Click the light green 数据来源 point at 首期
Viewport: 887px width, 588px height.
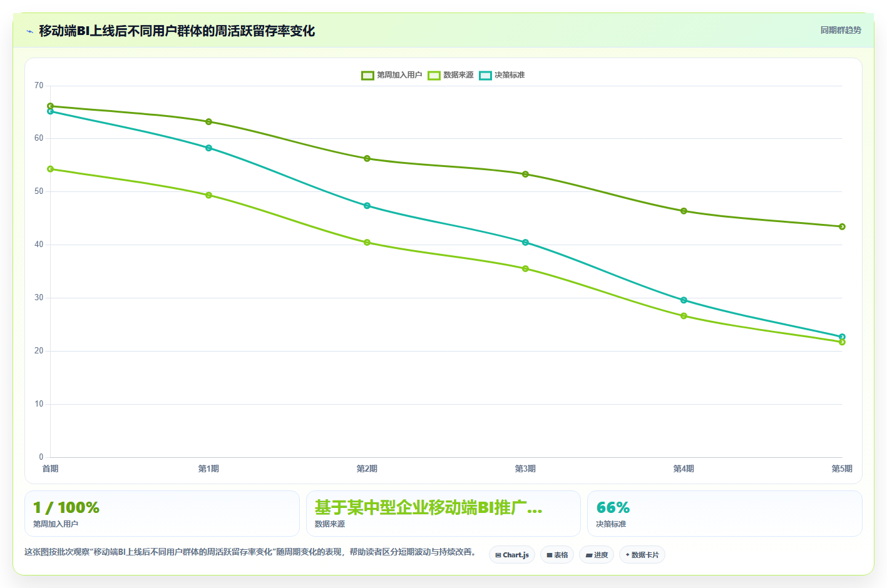(50, 169)
